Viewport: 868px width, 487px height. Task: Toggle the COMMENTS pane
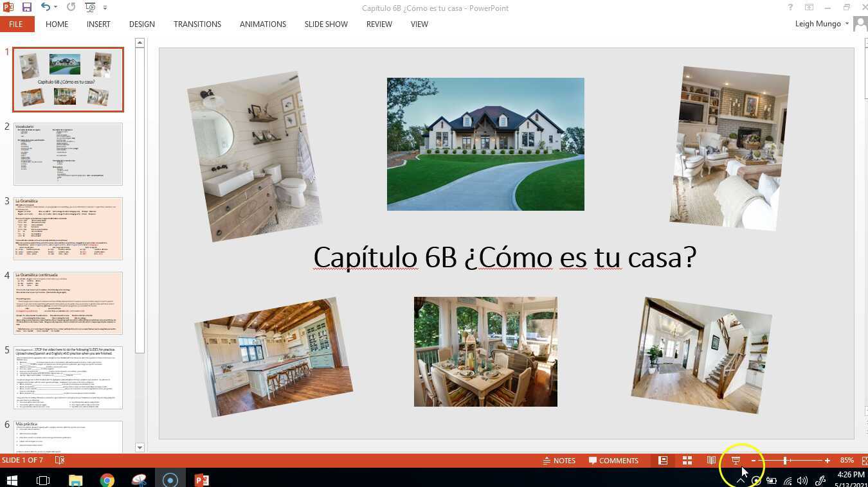613,460
